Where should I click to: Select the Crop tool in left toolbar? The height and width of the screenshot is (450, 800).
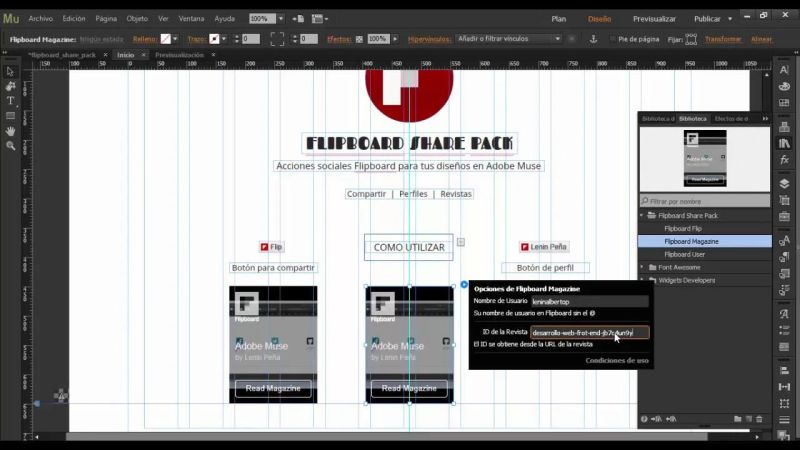pos(10,86)
